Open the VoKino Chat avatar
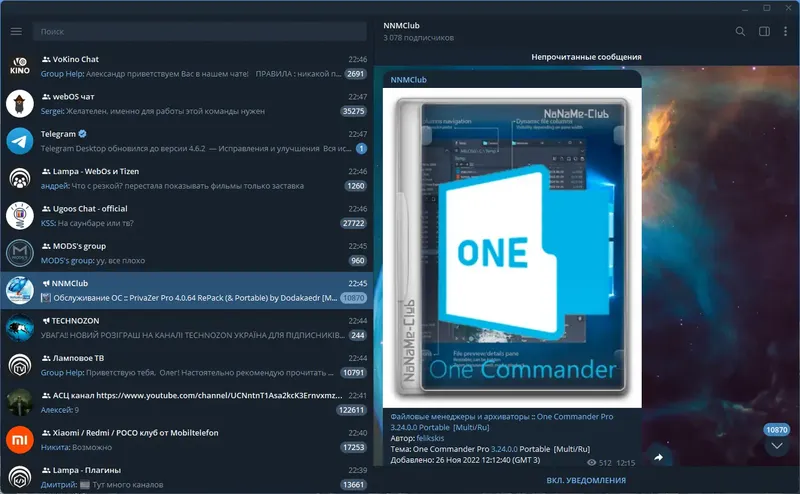The width and height of the screenshot is (800, 494). coord(20,66)
